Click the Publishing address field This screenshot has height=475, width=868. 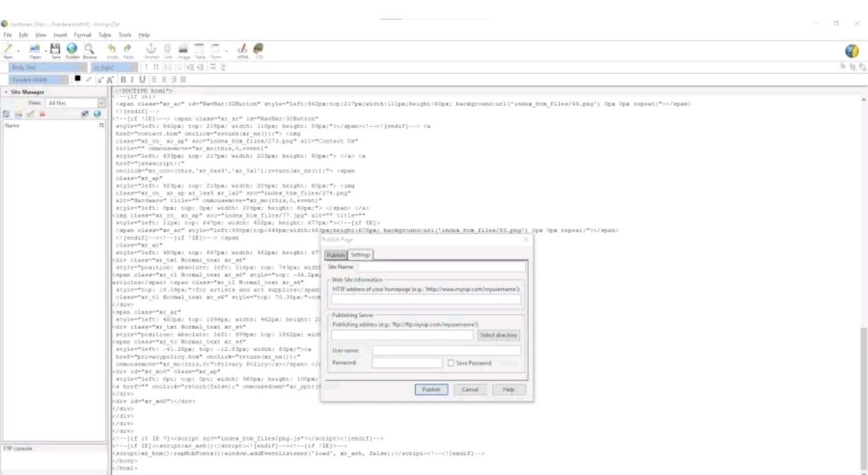[402, 335]
